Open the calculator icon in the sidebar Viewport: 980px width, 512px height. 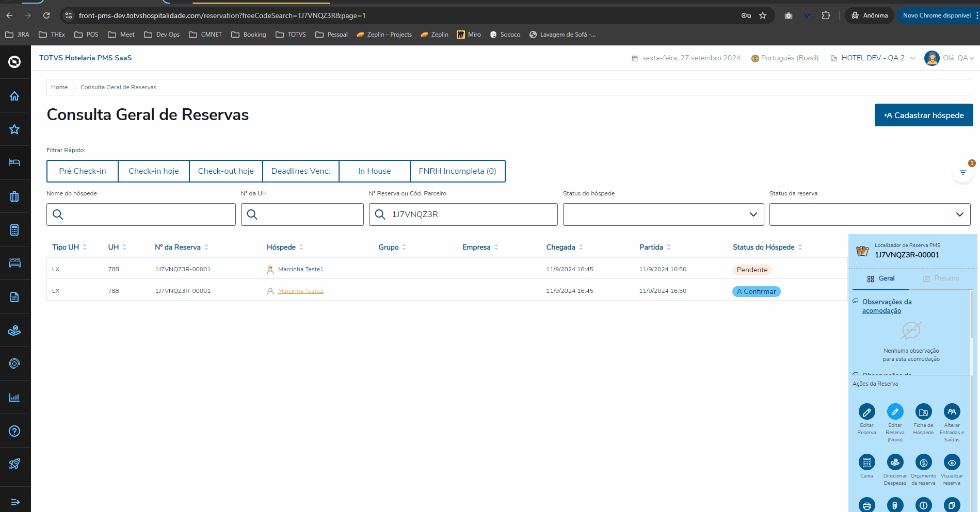[x=14, y=230]
